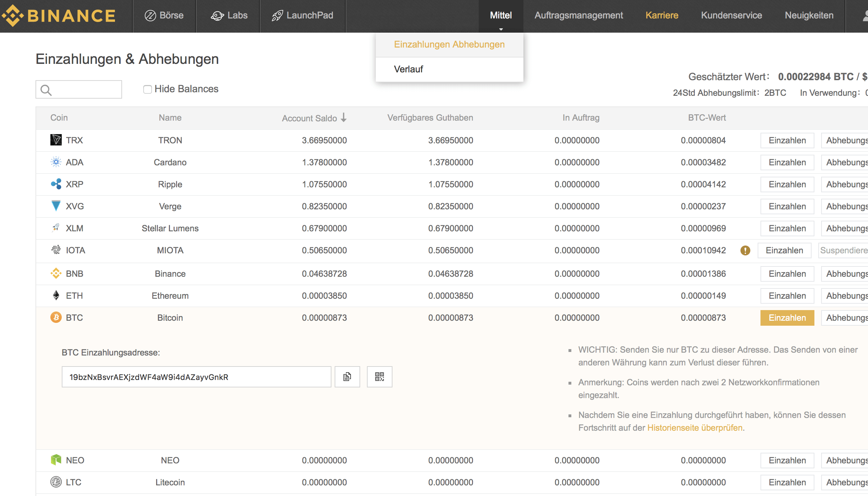The height and width of the screenshot is (496, 868).
Task: Click the XLM coin icon
Action: pyautogui.click(x=56, y=228)
